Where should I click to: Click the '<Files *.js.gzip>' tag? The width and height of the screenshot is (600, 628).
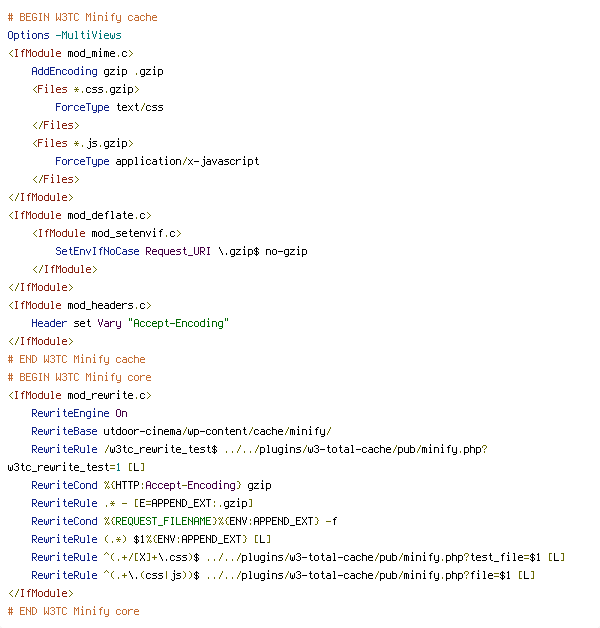pyautogui.click(x=82, y=143)
